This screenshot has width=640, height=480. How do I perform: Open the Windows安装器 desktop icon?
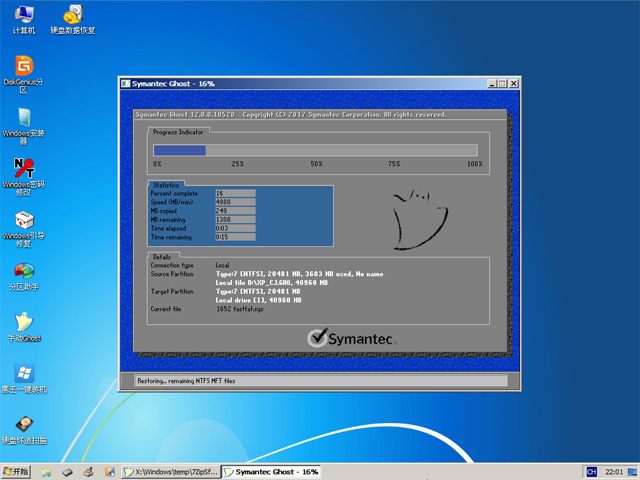pyautogui.click(x=23, y=118)
